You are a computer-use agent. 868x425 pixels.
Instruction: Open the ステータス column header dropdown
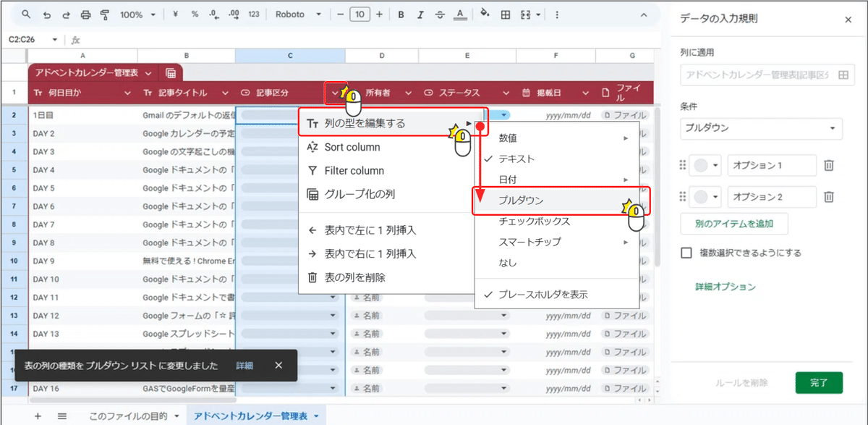pos(506,93)
